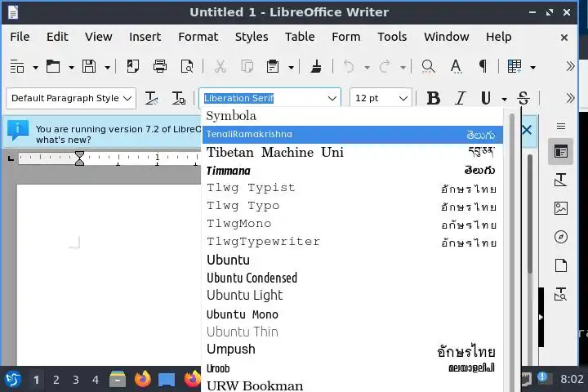Click the Print icon

click(160, 67)
